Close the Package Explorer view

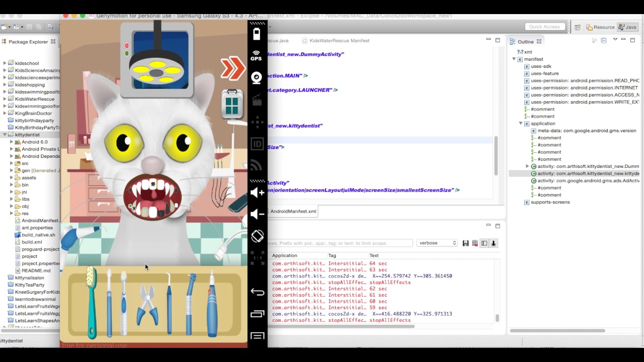(x=53, y=41)
